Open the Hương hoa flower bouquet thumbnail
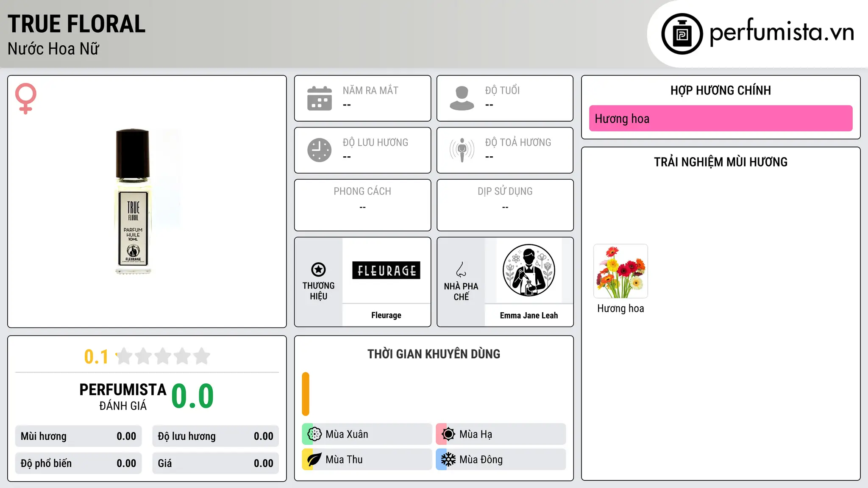The width and height of the screenshot is (868, 488). point(620,271)
